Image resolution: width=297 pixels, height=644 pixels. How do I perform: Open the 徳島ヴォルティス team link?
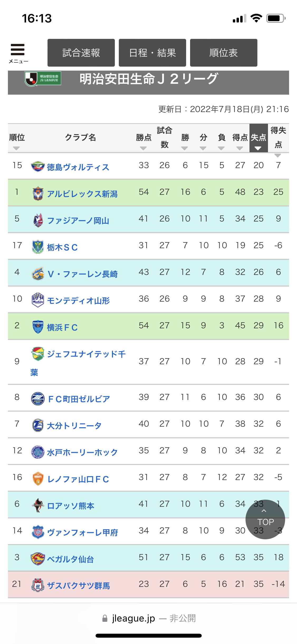(x=78, y=167)
